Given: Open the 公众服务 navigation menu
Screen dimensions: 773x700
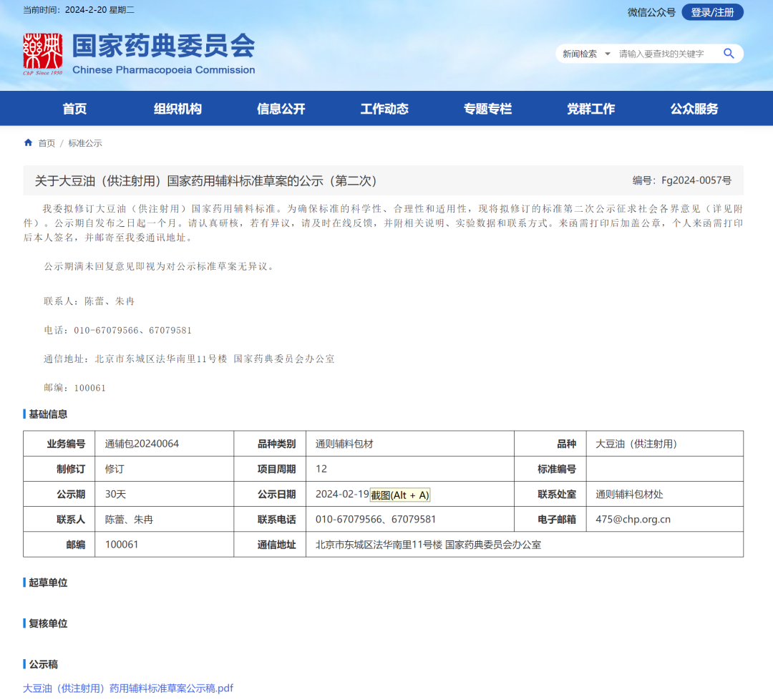Looking at the screenshot, I should (x=694, y=109).
